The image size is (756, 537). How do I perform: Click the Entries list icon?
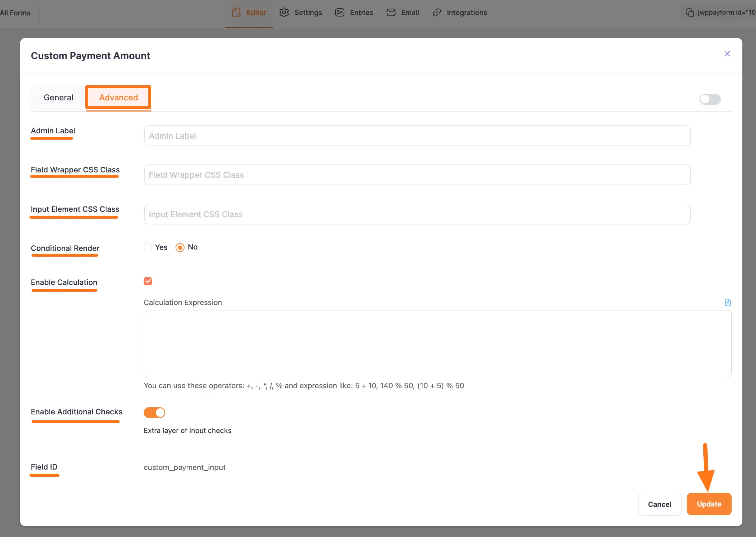(x=340, y=13)
